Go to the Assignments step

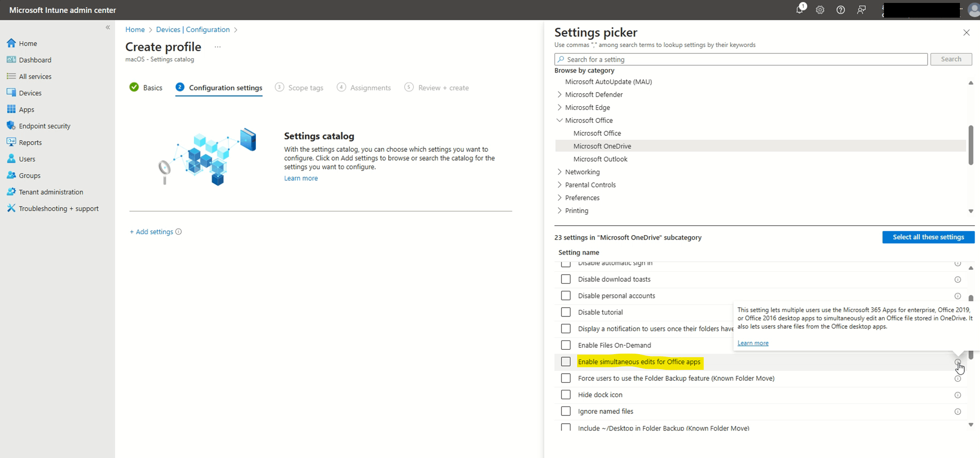pyautogui.click(x=364, y=88)
